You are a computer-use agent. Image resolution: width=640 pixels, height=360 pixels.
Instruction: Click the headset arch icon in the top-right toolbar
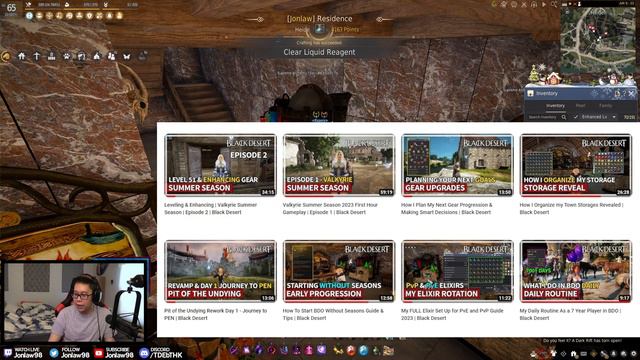pyautogui.click(x=534, y=4)
